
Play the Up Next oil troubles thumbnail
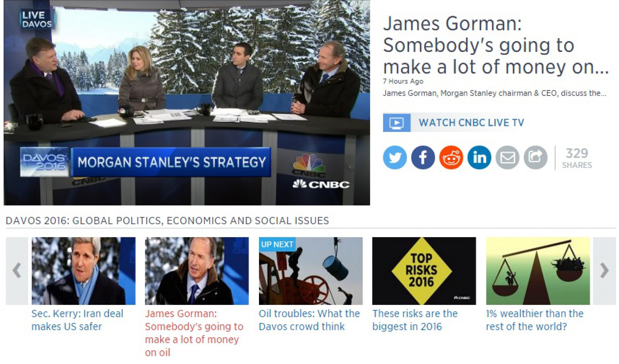[311, 271]
